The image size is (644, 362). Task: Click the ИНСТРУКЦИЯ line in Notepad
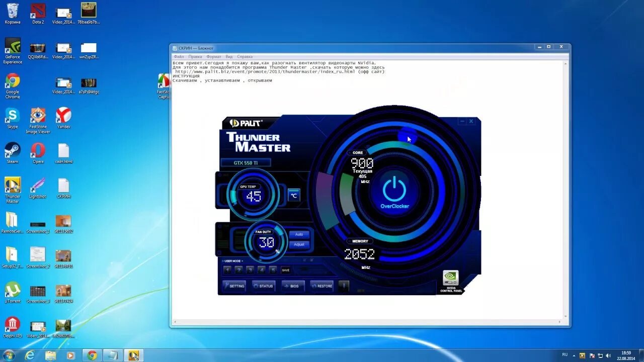pos(186,76)
